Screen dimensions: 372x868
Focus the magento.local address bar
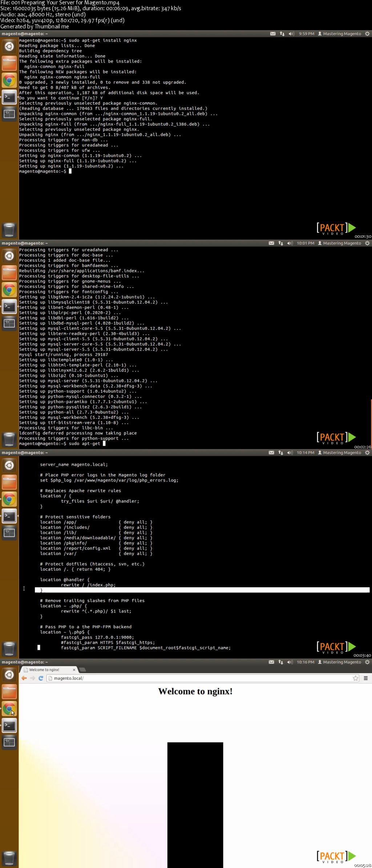(x=203, y=678)
